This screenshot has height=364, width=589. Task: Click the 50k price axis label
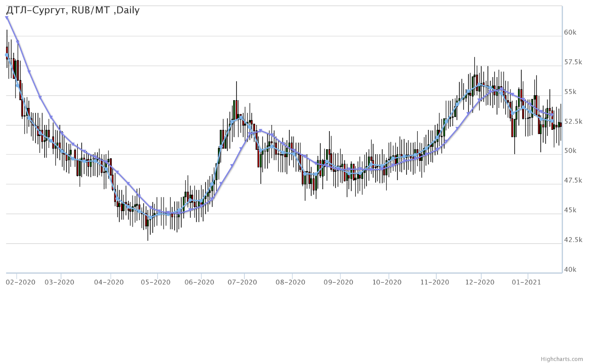(570, 151)
